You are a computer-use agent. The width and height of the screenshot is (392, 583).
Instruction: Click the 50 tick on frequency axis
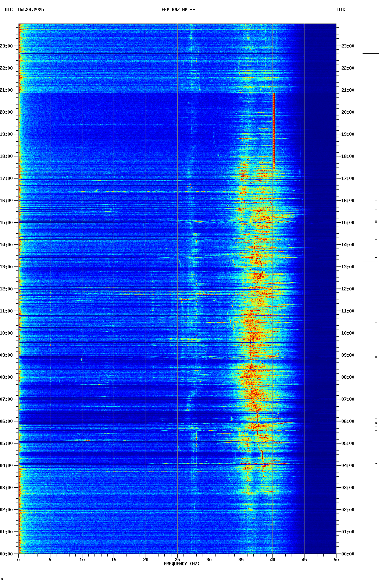point(336,560)
